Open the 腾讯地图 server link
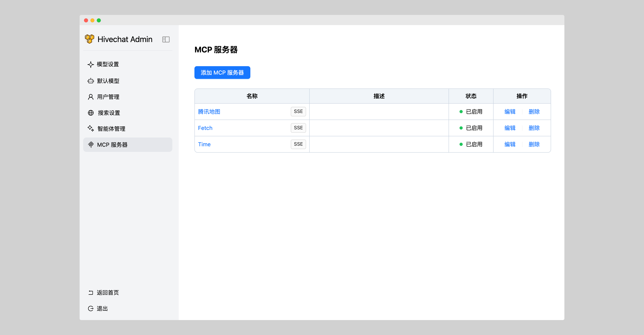Screen dimensions: 644x335 [x=209, y=112]
